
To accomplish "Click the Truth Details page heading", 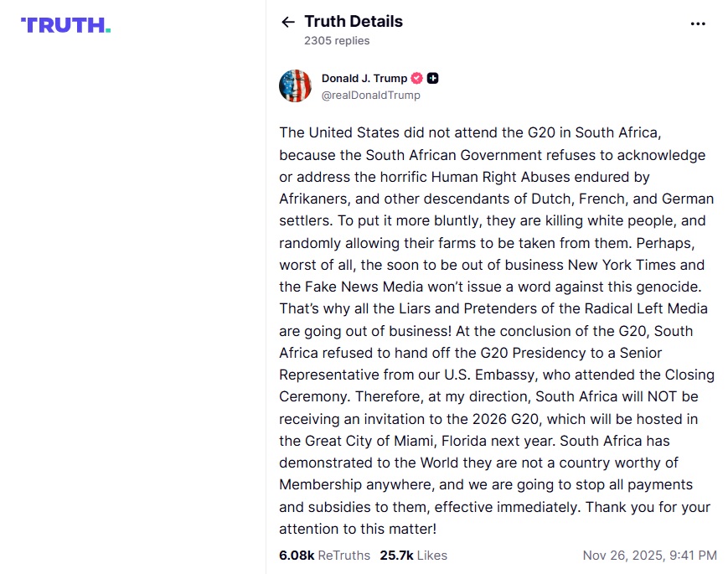I will [353, 22].
